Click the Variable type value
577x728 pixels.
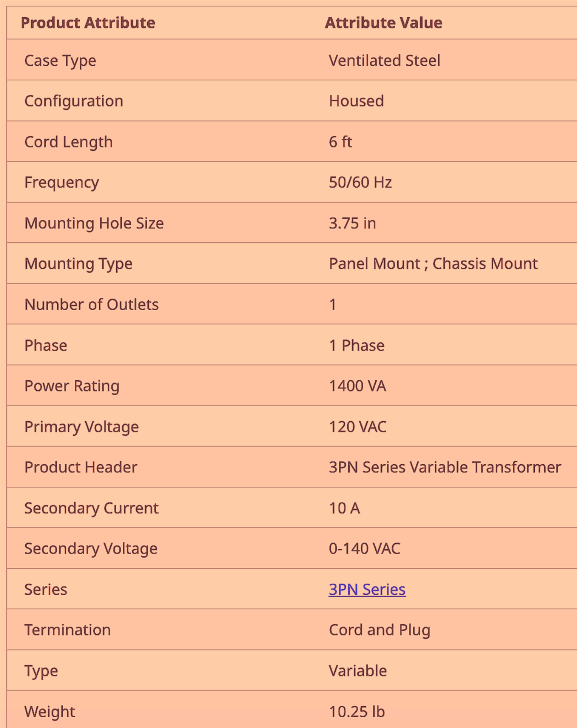coord(358,671)
